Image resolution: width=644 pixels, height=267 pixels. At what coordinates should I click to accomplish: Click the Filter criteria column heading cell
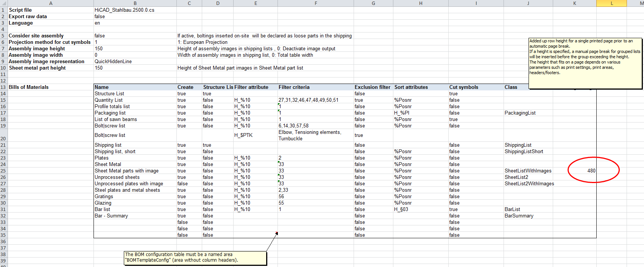(x=294, y=87)
